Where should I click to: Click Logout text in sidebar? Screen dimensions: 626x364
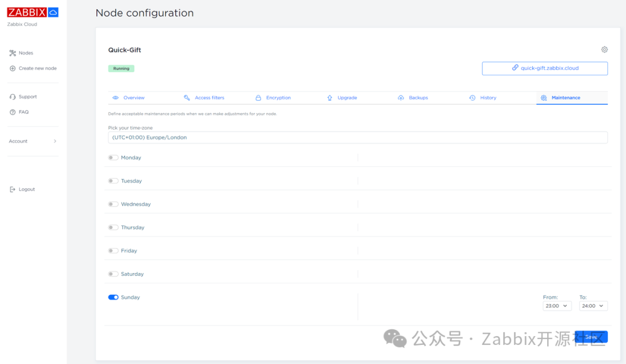[27, 189]
